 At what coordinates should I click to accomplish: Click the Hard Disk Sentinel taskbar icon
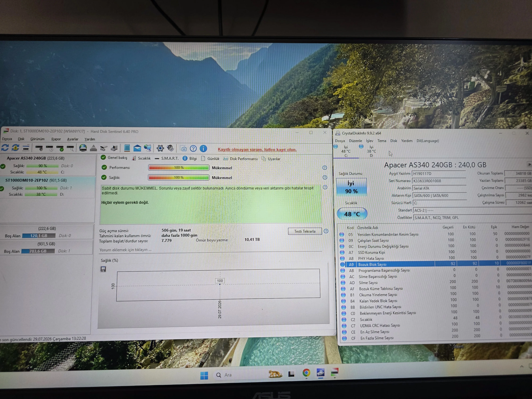point(335,372)
